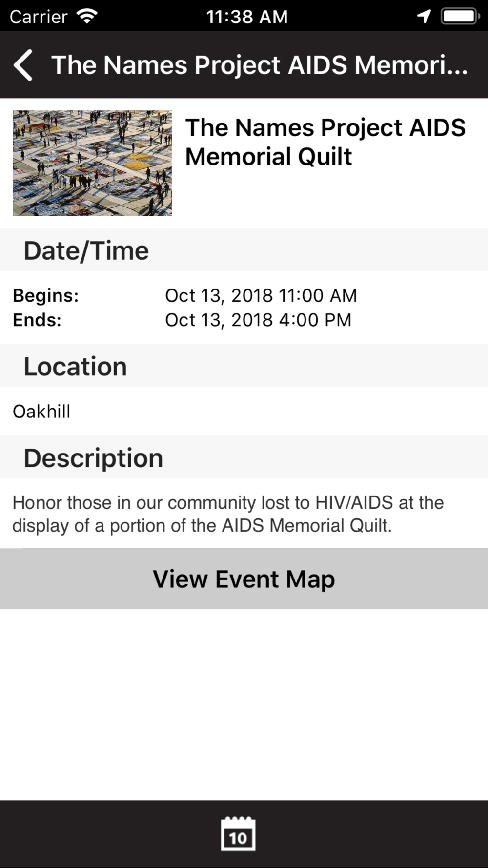This screenshot has width=488, height=868.
Task: Select the Date/Time section header
Action: [244, 250]
